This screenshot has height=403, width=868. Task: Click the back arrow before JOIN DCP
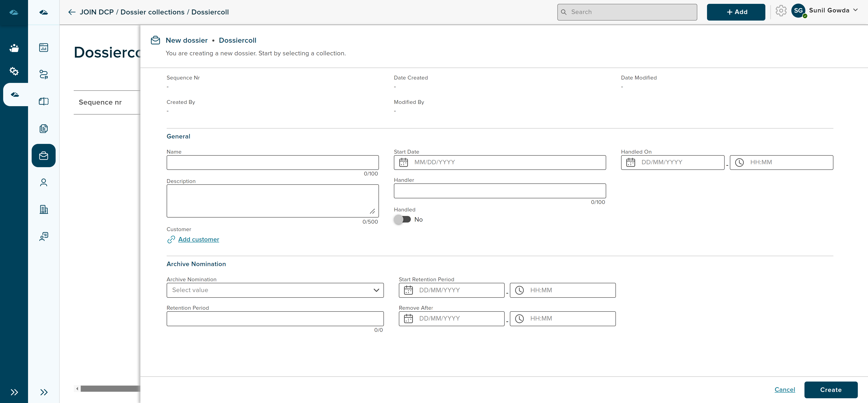tap(71, 12)
